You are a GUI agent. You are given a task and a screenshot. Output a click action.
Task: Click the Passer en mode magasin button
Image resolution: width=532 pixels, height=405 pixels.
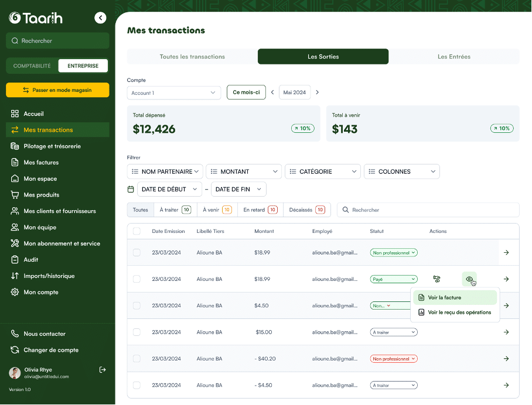pyautogui.click(x=57, y=90)
